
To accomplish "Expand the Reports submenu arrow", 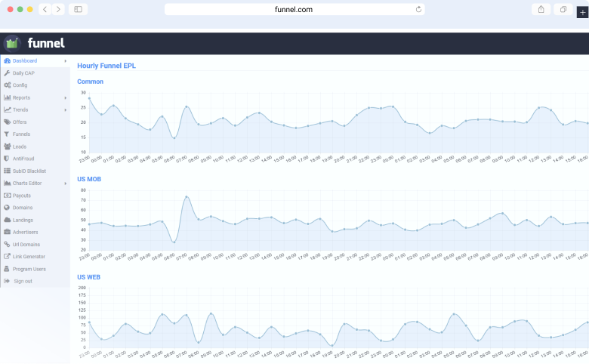I will [x=66, y=97].
